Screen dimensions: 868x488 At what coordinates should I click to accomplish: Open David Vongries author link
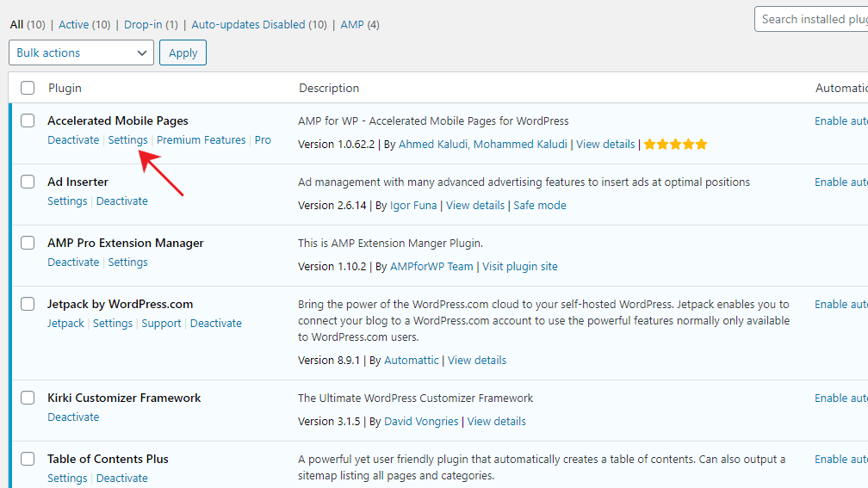(x=421, y=422)
